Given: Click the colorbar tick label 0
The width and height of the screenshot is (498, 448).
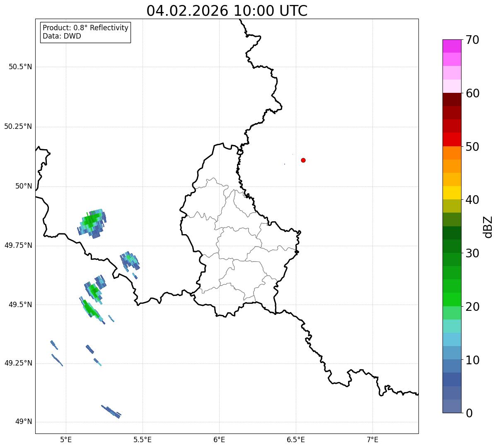Looking at the screenshot, I should click(x=469, y=413).
